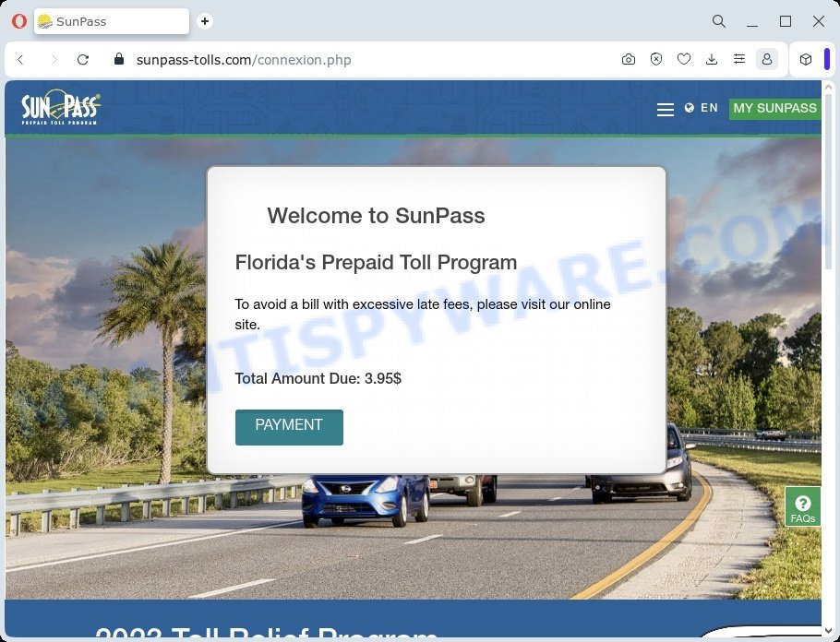Click 'Total Amount Due: 3.95$' text

click(x=318, y=378)
